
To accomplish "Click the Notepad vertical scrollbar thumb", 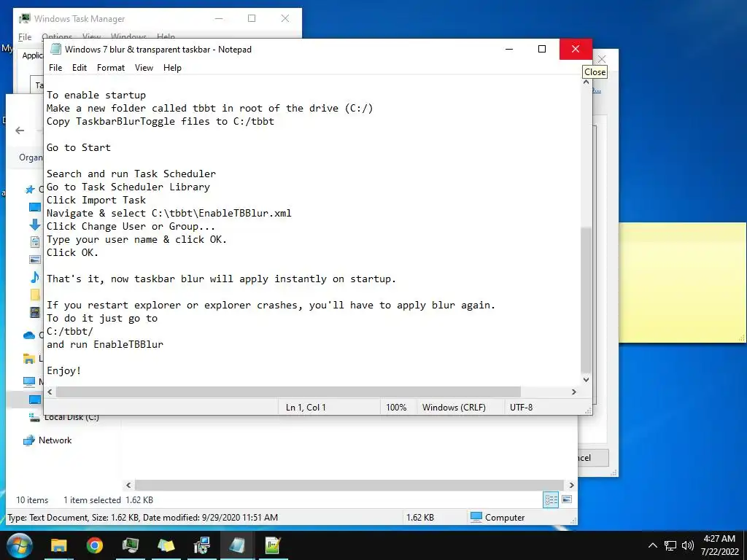I will point(586,300).
